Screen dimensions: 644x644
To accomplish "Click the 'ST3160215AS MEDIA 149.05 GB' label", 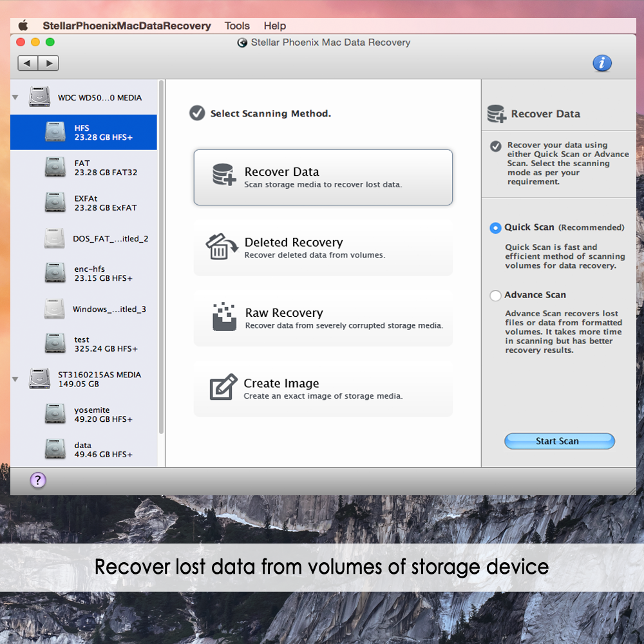I will click(x=99, y=379).
